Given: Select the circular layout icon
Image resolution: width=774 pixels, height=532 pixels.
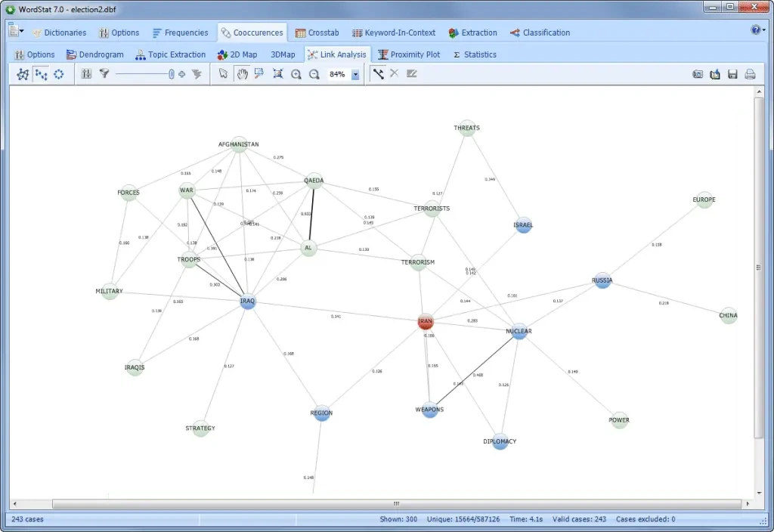Looking at the screenshot, I should click(x=59, y=74).
